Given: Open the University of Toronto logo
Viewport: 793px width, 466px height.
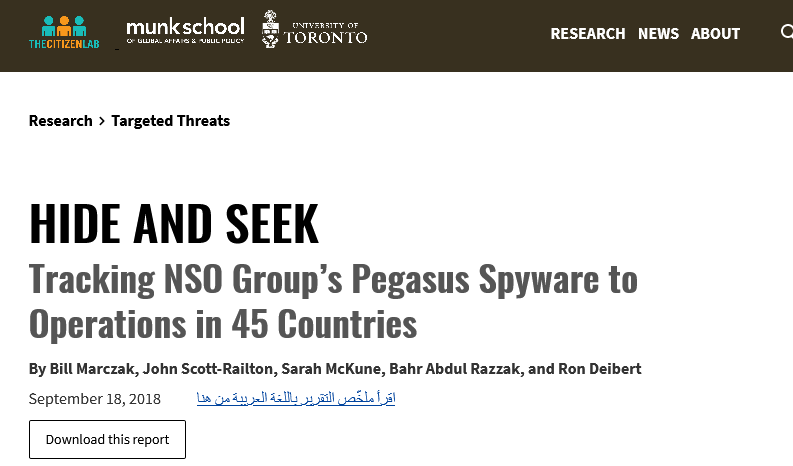Looking at the screenshot, I should point(314,29).
